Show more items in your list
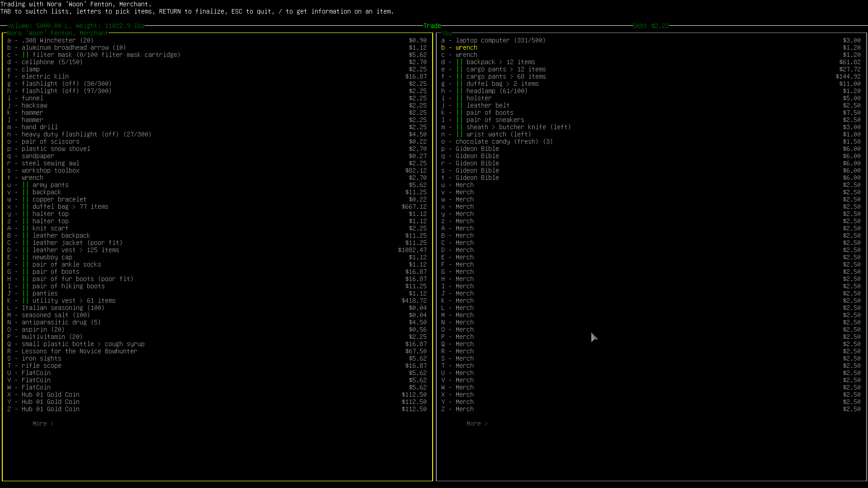868x488 pixels. [x=477, y=423]
